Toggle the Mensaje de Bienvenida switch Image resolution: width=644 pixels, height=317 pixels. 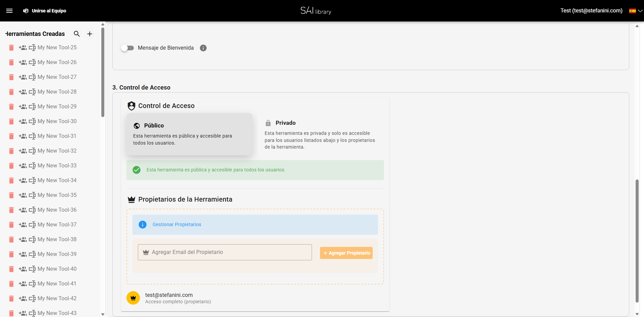click(x=127, y=48)
